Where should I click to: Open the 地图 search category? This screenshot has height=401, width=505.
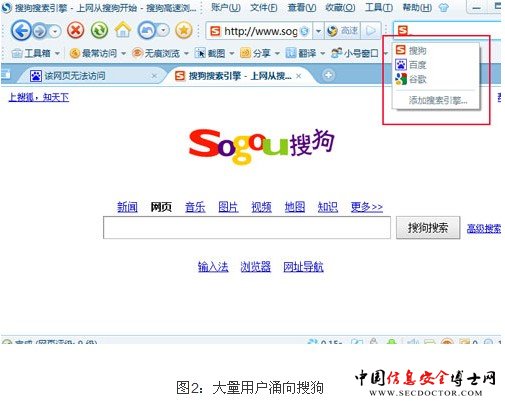(295, 207)
